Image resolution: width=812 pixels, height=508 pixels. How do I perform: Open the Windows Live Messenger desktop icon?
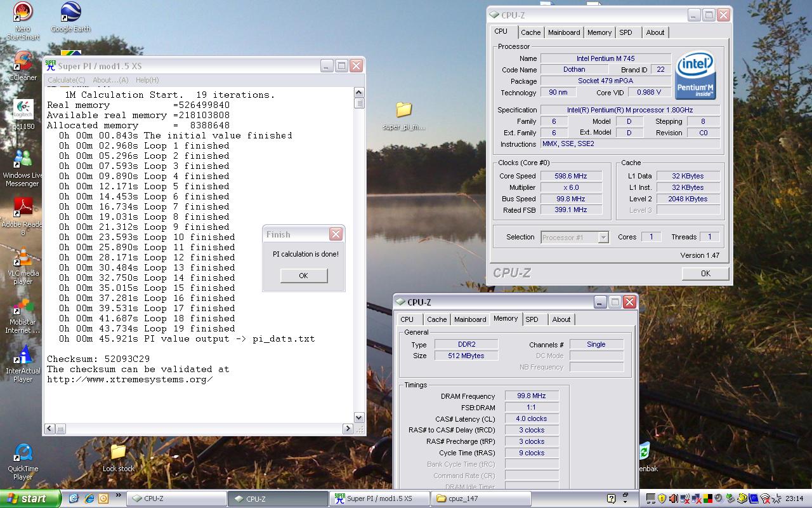(23, 168)
